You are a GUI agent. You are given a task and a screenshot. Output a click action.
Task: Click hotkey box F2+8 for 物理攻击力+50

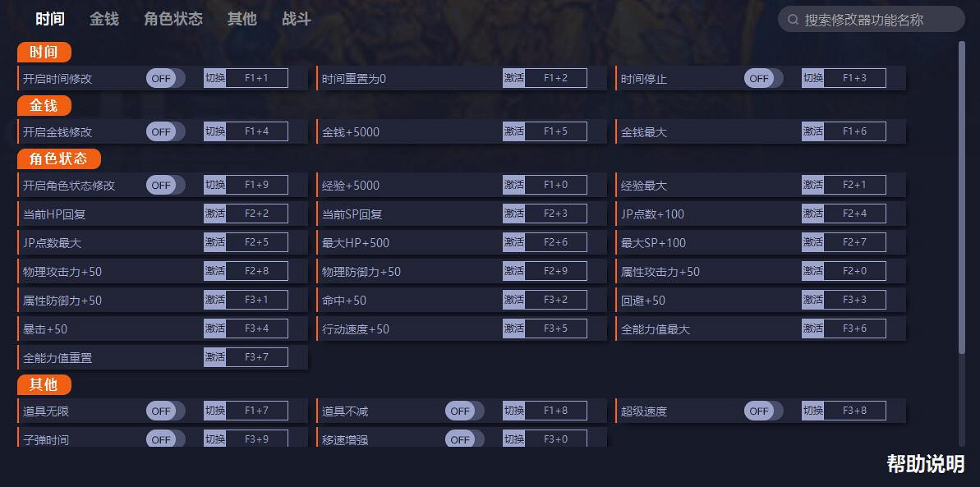(257, 271)
